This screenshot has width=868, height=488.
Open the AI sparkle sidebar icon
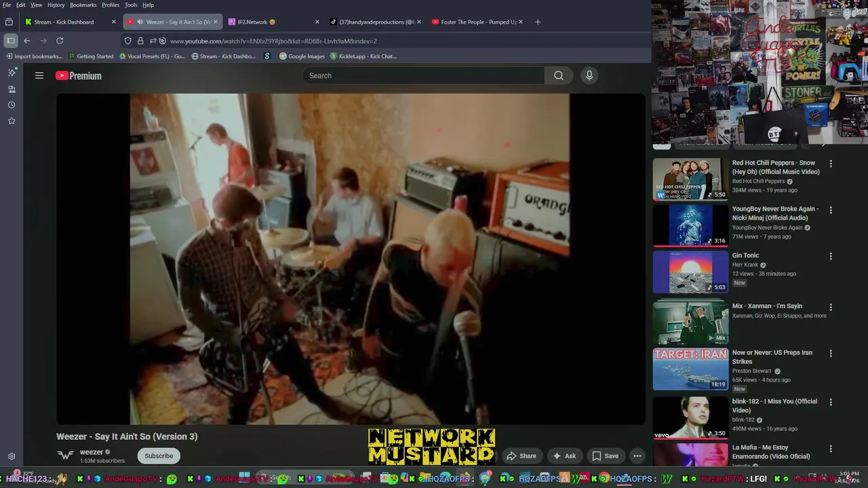(12, 73)
